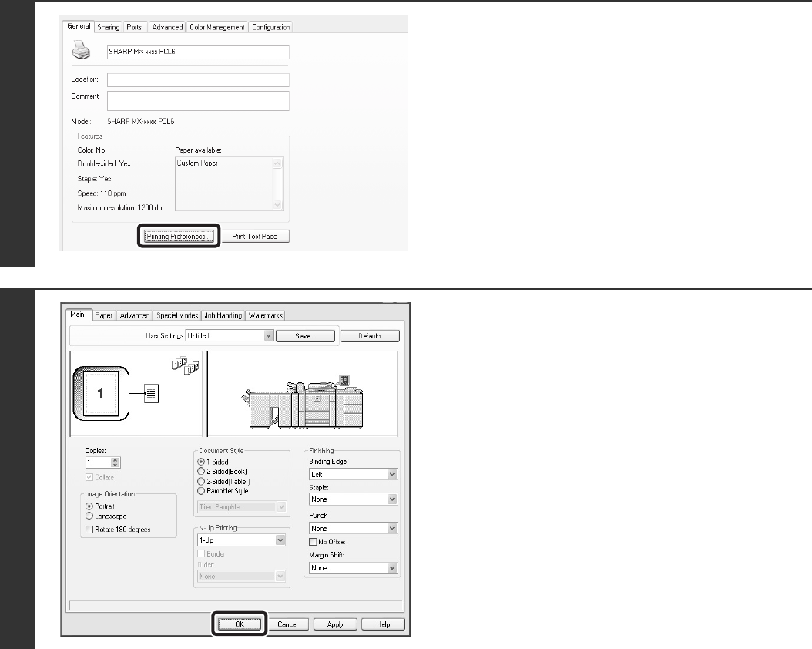Click inside the Location text field

coord(198,80)
